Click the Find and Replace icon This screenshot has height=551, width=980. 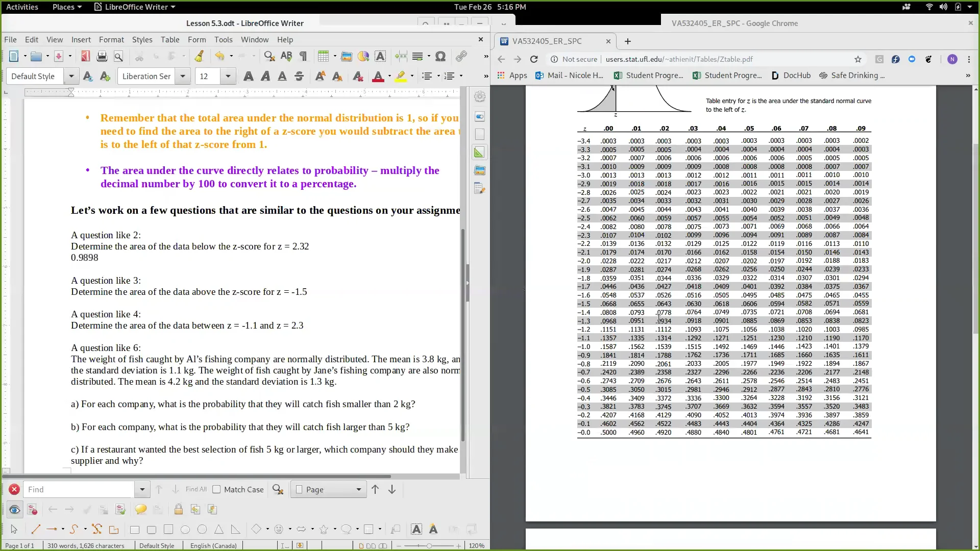[269, 56]
